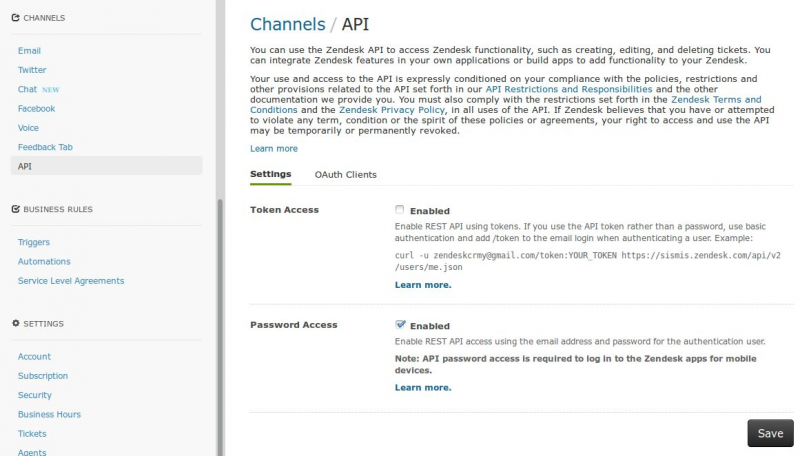Open Zendesk Terms and Conditions link

coord(716,99)
